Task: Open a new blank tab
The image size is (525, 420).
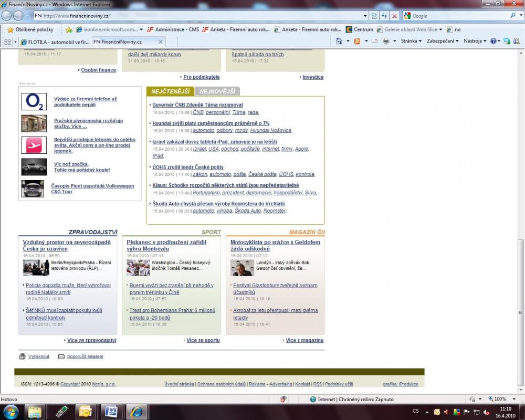Action: coord(172,42)
